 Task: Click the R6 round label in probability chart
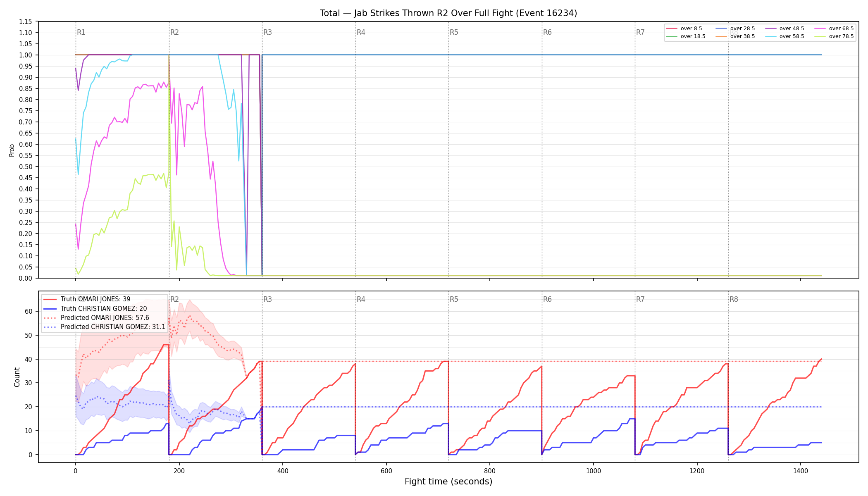pos(547,32)
